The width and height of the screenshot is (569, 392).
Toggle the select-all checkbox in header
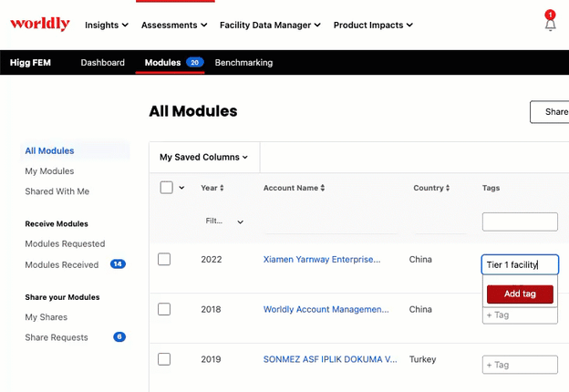(166, 188)
